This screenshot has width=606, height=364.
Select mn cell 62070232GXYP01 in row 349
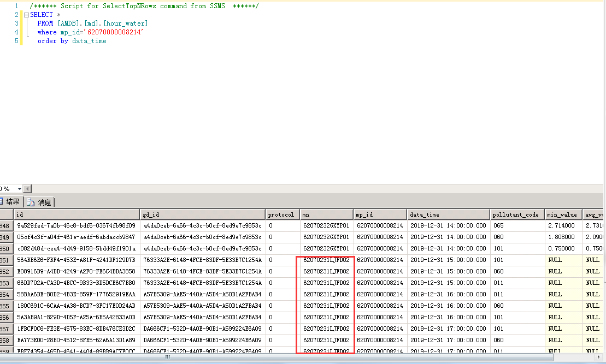(327, 237)
